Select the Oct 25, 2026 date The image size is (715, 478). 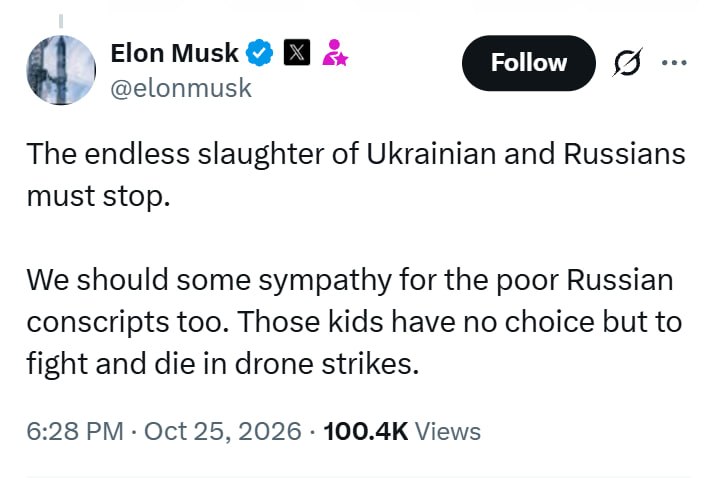click(223, 431)
